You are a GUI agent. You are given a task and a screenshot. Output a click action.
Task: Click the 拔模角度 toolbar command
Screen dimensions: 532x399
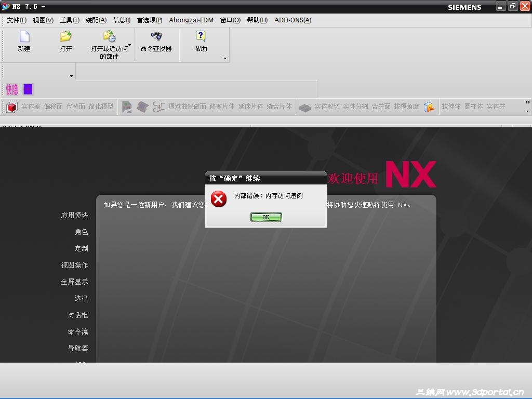click(x=406, y=107)
